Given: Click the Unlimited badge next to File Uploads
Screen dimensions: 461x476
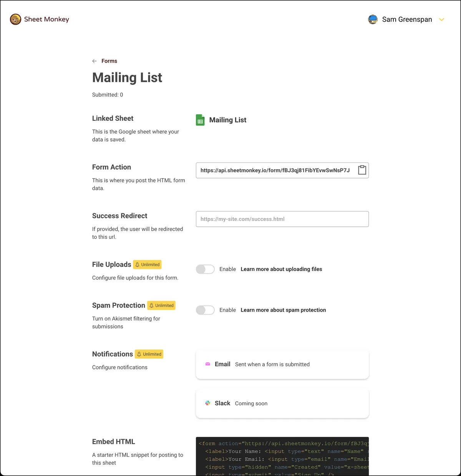Looking at the screenshot, I should coord(147,264).
